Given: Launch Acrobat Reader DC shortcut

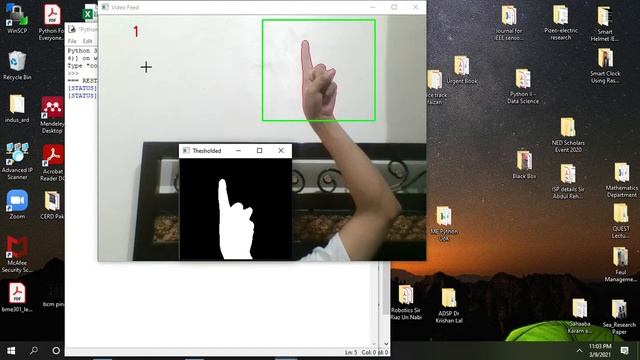Looking at the screenshot, I should 52,163.
